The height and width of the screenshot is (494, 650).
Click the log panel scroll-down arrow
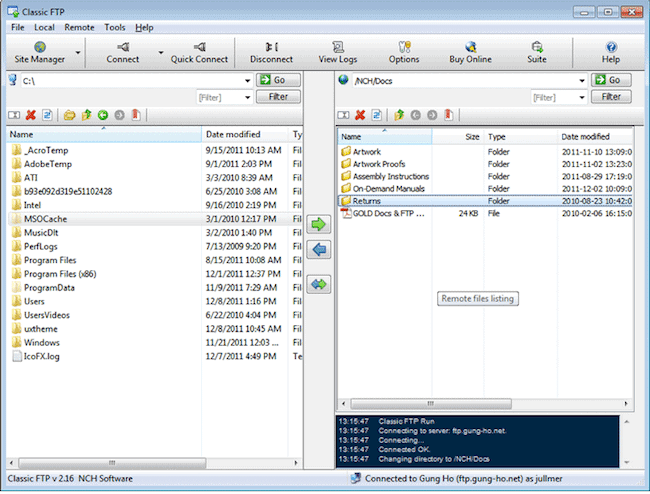[x=626, y=463]
